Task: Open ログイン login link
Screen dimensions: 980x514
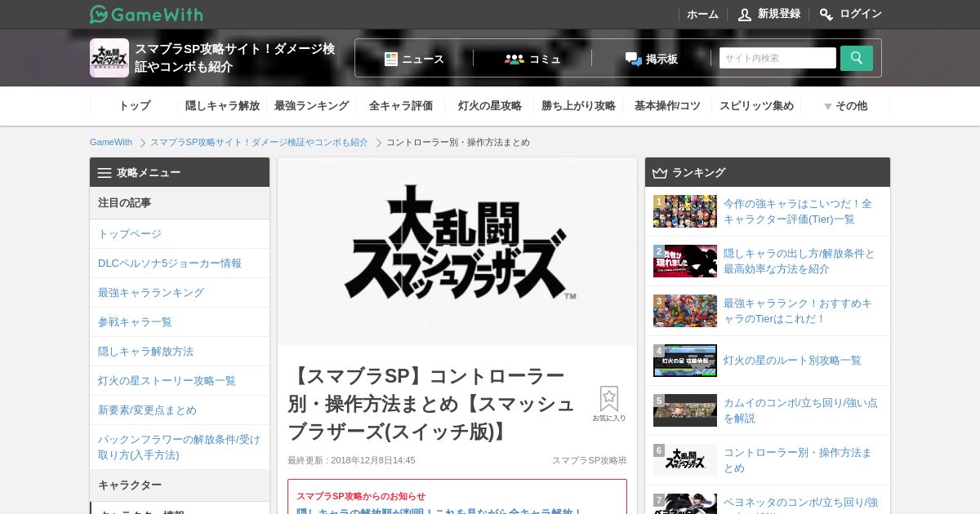Action: click(861, 14)
